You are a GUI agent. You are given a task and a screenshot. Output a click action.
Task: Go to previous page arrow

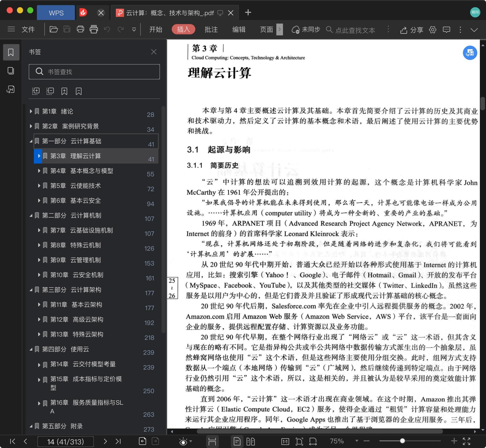point(25,441)
